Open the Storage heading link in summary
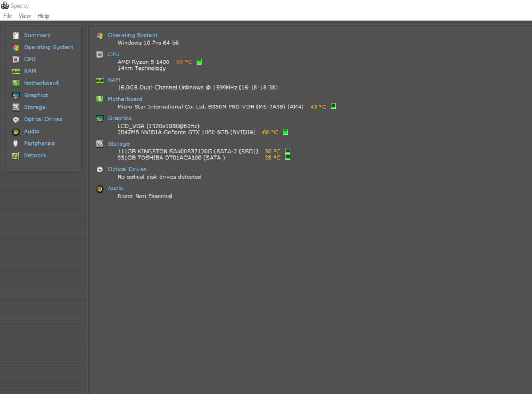 coord(119,144)
